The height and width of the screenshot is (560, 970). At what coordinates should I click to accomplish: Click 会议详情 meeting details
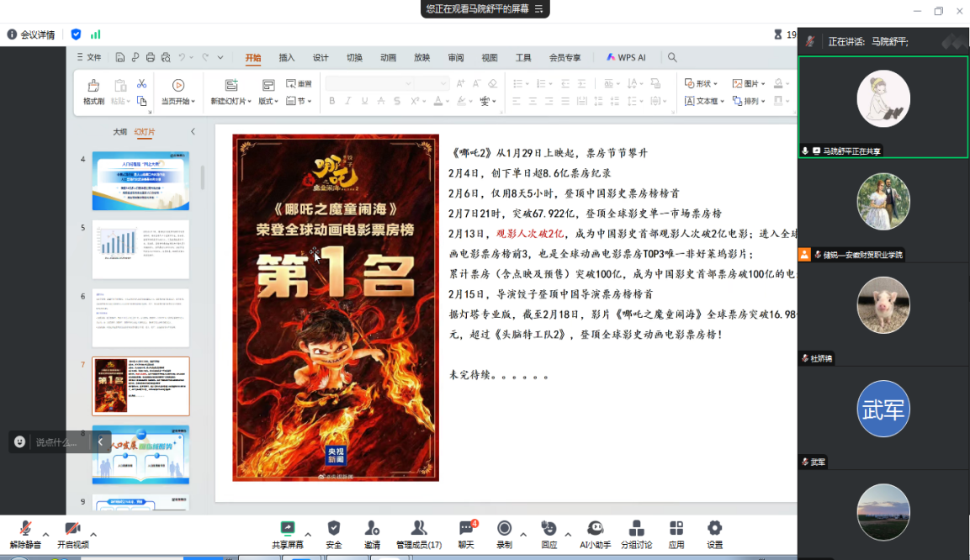point(32,34)
